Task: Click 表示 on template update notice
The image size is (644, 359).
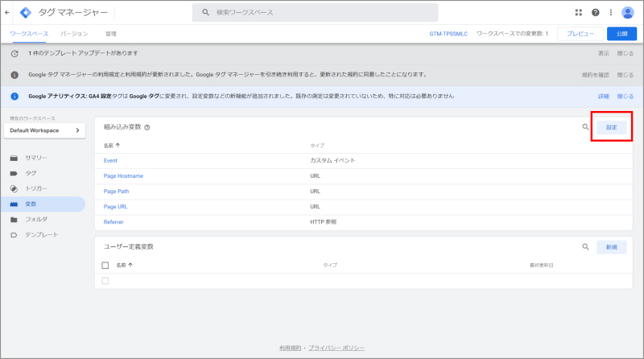Action: click(x=603, y=53)
